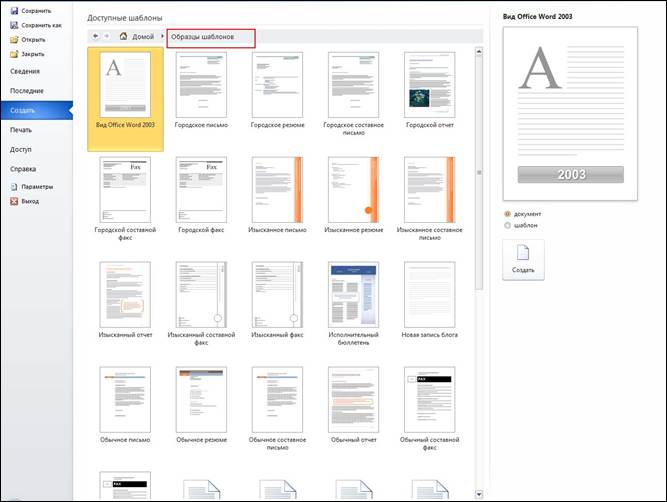
Task: Click the Создать document icon button
Action: [523, 260]
